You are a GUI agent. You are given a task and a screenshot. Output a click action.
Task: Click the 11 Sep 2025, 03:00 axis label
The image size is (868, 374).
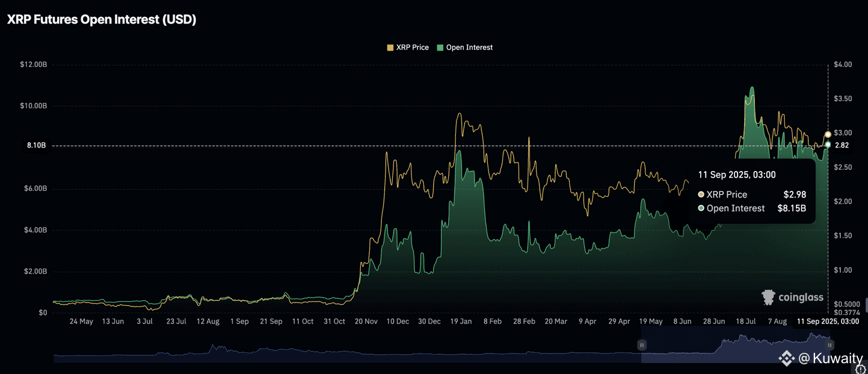pos(827,322)
